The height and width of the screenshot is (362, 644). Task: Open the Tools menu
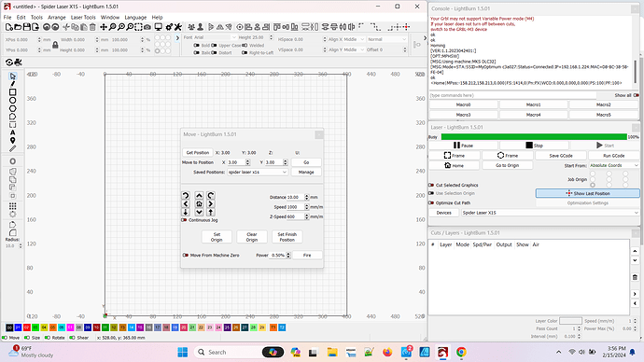tap(36, 17)
